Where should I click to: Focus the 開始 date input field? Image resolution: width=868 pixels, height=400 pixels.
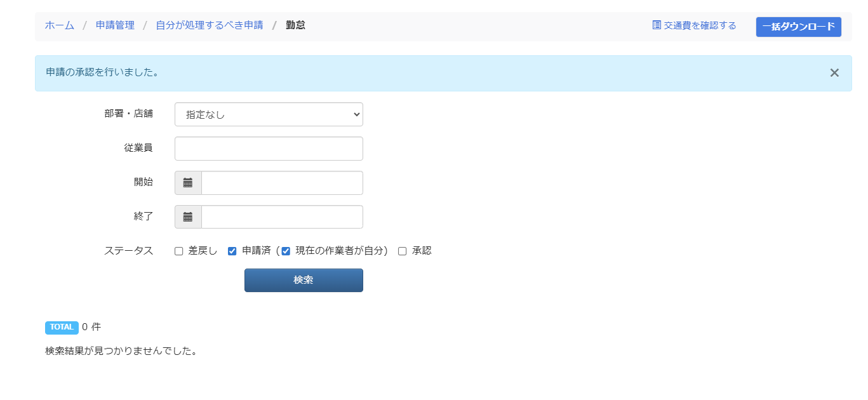[282, 183]
